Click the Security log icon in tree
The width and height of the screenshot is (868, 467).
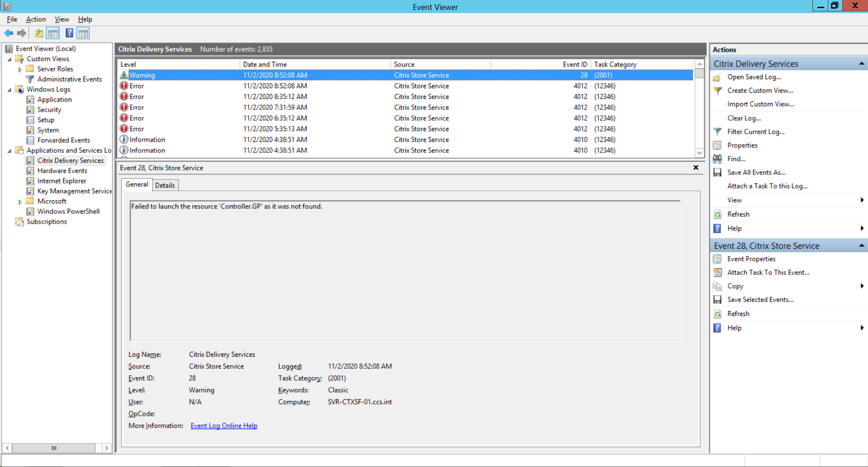coord(30,109)
